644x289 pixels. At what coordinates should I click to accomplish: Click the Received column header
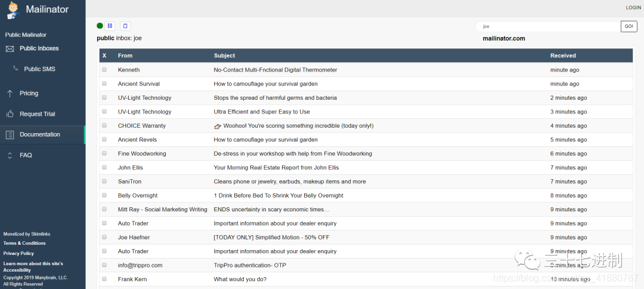(x=563, y=56)
